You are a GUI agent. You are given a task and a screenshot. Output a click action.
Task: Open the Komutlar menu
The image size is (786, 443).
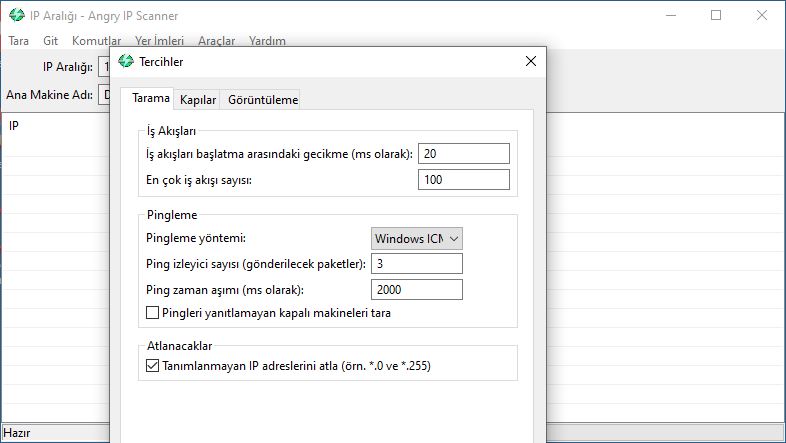pyautogui.click(x=96, y=41)
